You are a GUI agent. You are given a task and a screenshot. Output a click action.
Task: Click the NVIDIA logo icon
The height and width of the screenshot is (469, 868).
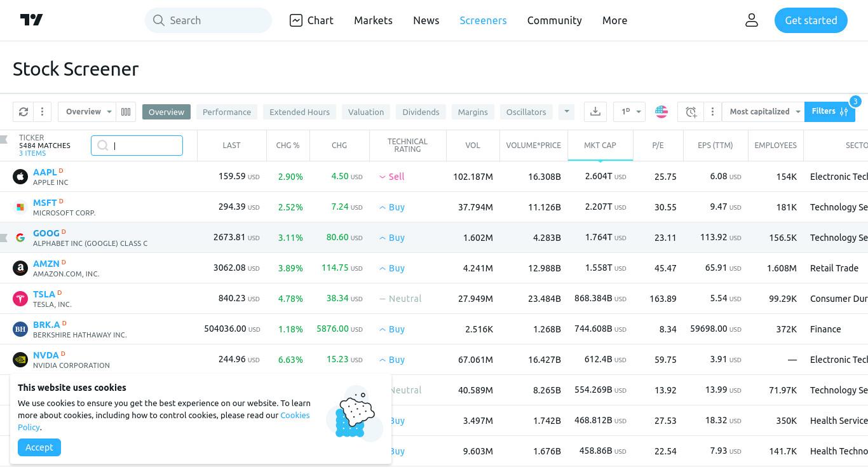click(x=20, y=360)
